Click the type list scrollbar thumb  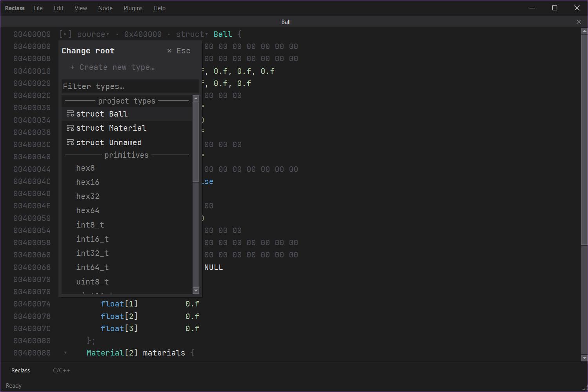(x=196, y=142)
